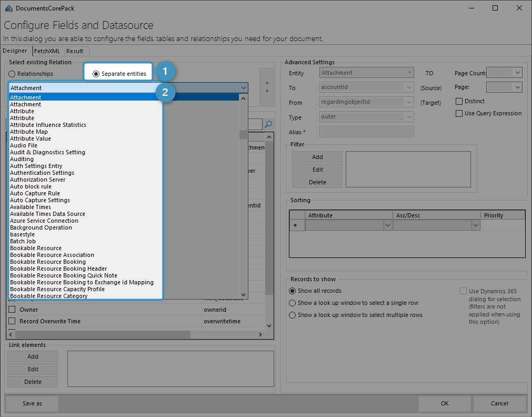Click the Filter Delete button
The height and width of the screenshot is (417, 532).
(x=317, y=182)
